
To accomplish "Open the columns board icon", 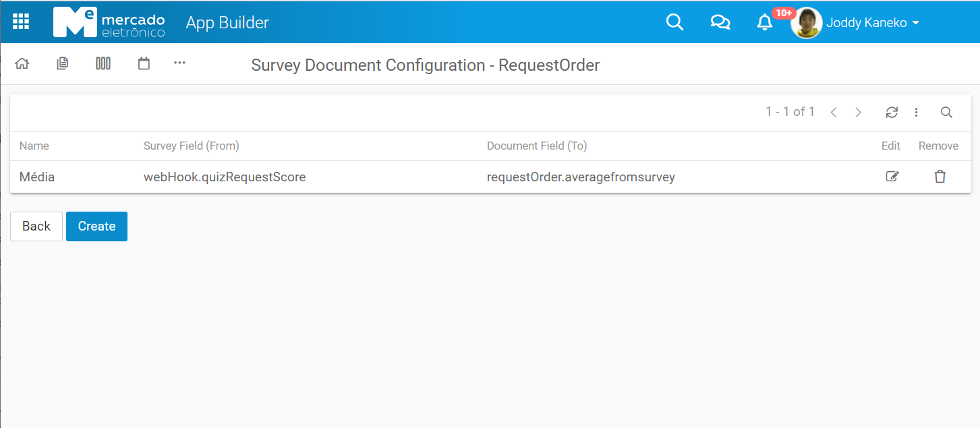I will [x=103, y=64].
